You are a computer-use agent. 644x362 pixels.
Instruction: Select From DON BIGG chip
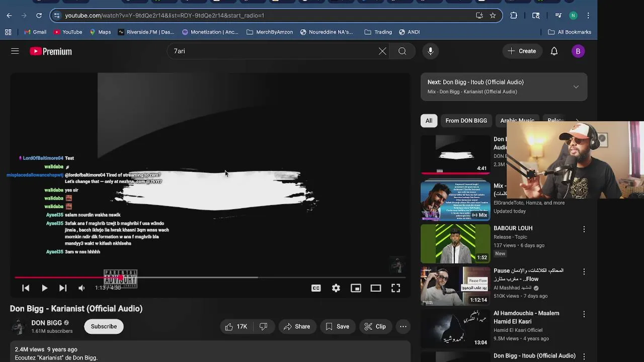(x=466, y=121)
